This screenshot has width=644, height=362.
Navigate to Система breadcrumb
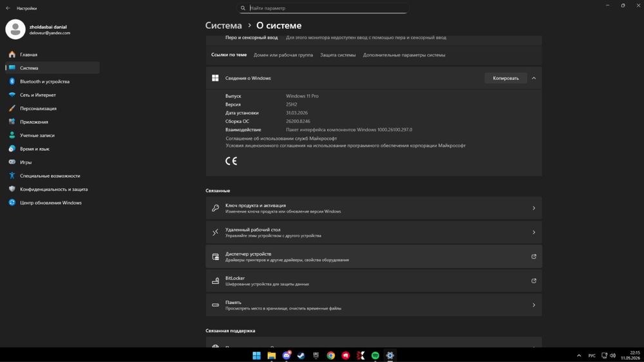[x=223, y=26]
